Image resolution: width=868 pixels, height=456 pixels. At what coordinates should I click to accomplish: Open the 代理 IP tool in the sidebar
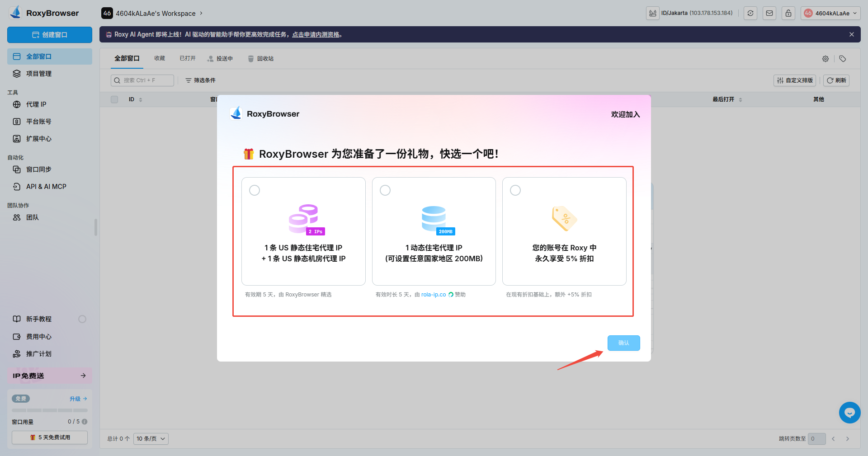point(34,104)
